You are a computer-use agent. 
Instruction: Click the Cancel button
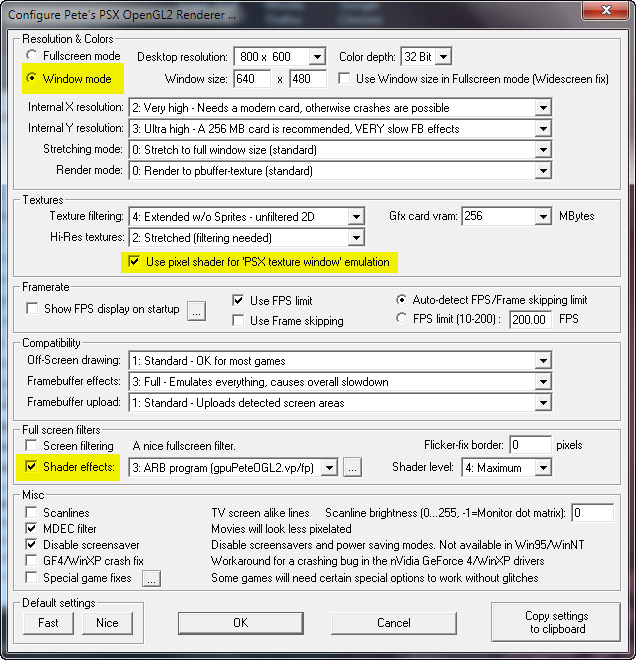[x=394, y=623]
